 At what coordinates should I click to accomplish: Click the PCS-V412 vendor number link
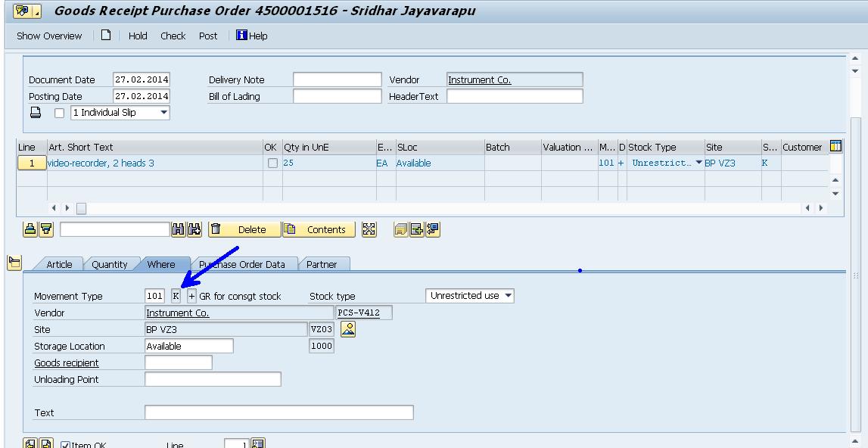coord(359,313)
